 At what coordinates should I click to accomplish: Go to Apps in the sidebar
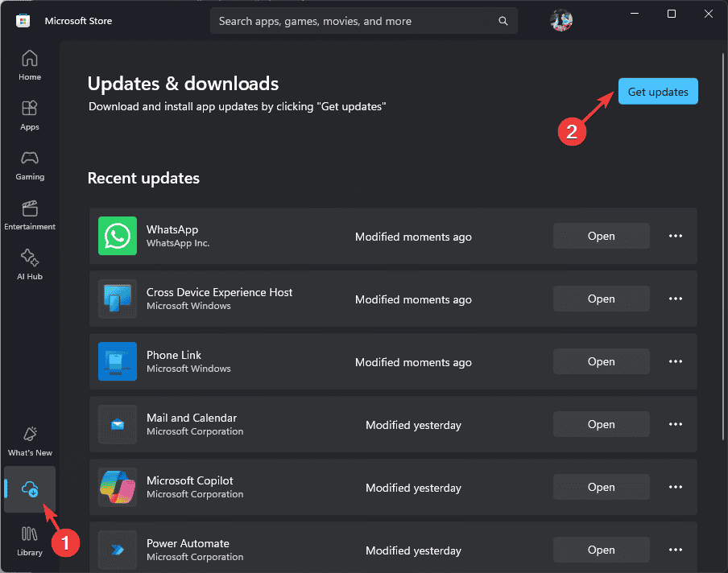30,115
